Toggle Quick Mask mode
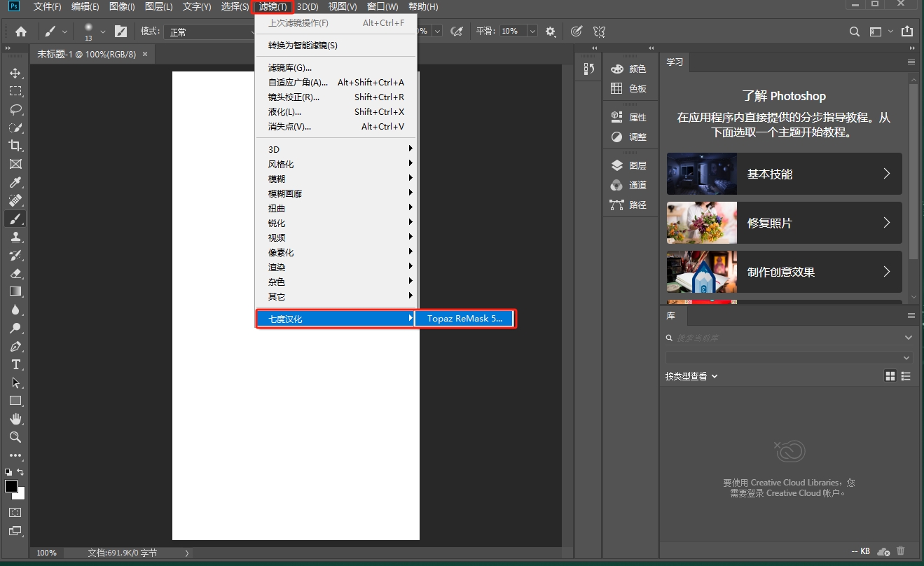 pyautogui.click(x=15, y=512)
